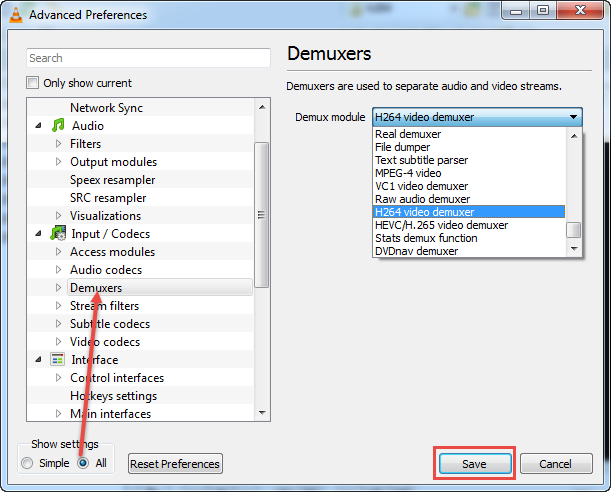Image resolution: width=611 pixels, height=492 pixels.
Task: Select Network Sync tree item
Action: pos(106,108)
